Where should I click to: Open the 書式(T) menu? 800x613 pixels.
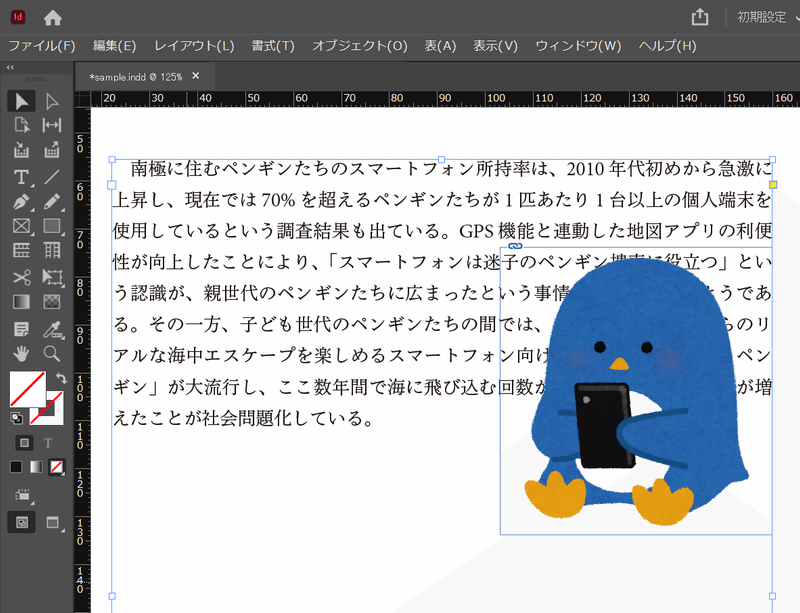coord(273,46)
